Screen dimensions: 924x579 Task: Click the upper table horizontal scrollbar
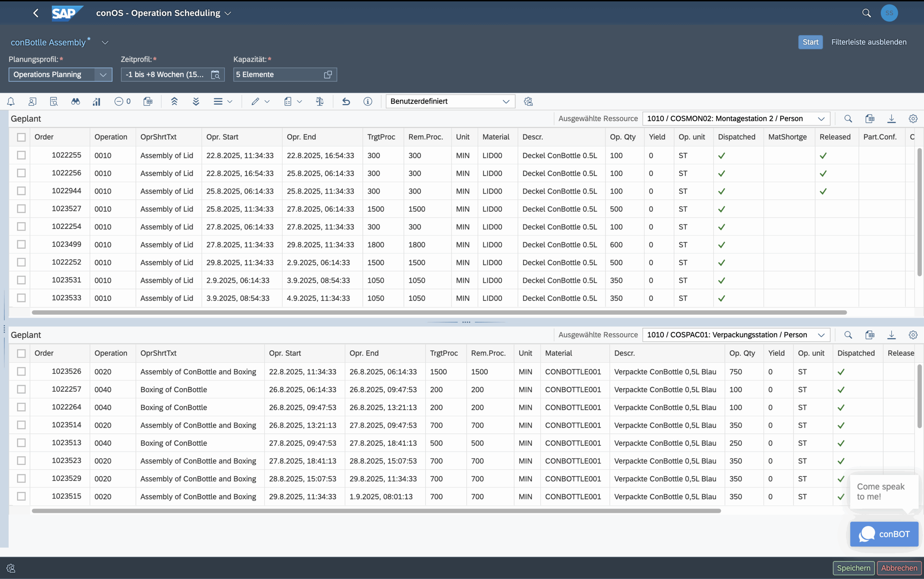439,312
